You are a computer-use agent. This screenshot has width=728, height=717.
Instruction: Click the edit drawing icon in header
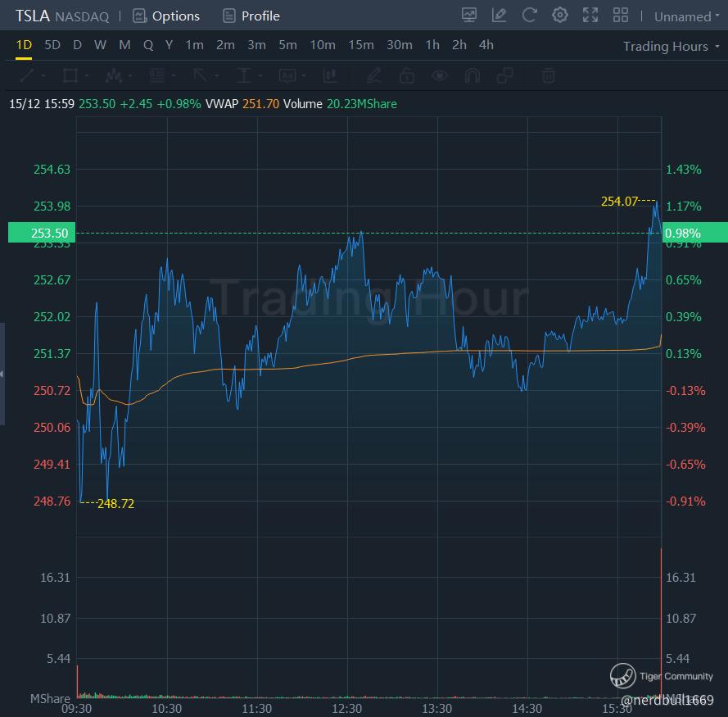[x=499, y=15]
